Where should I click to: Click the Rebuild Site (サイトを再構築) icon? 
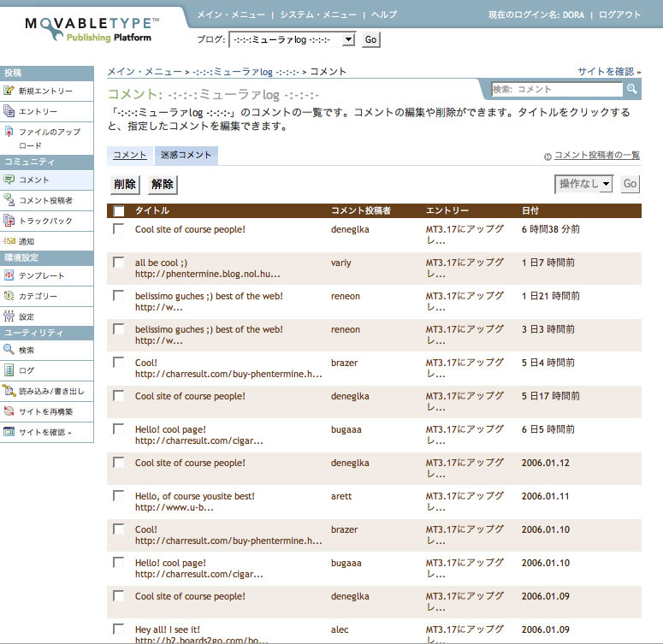9,411
